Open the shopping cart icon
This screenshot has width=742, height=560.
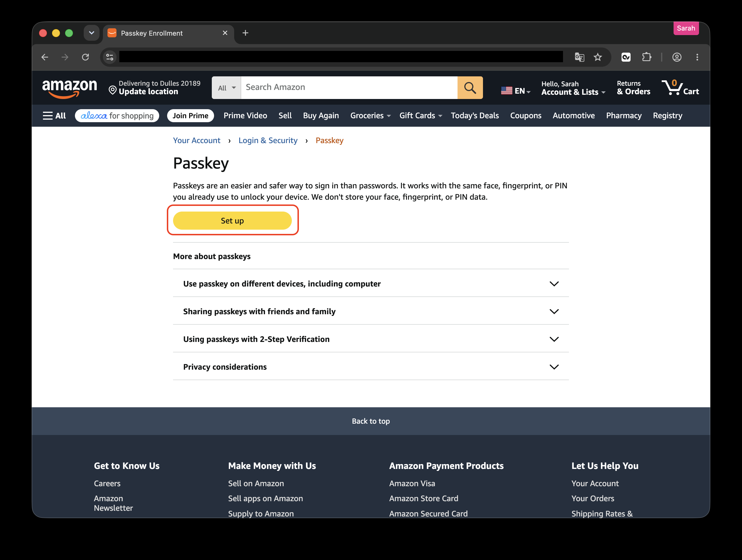(680, 88)
